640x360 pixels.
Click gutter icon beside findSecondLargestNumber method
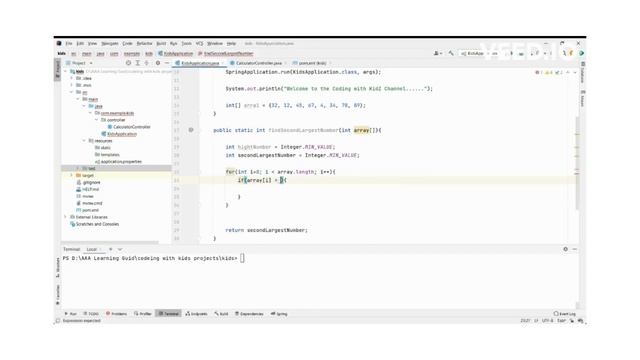click(x=191, y=130)
